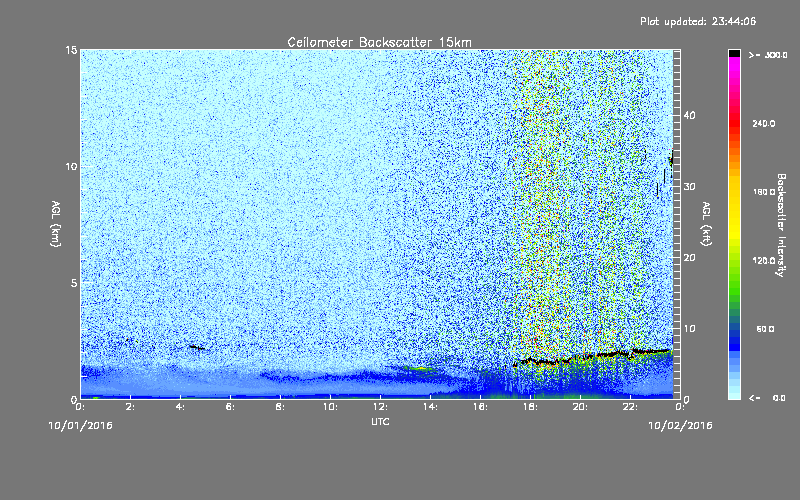
Task: Click the colorbar value 60.0
Action: click(x=765, y=329)
